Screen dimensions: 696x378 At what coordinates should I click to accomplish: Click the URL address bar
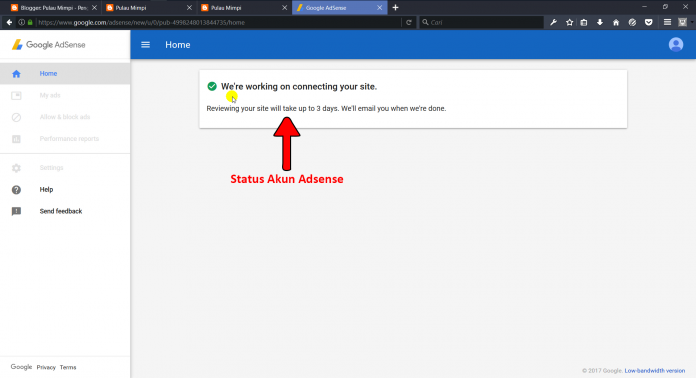[218, 22]
